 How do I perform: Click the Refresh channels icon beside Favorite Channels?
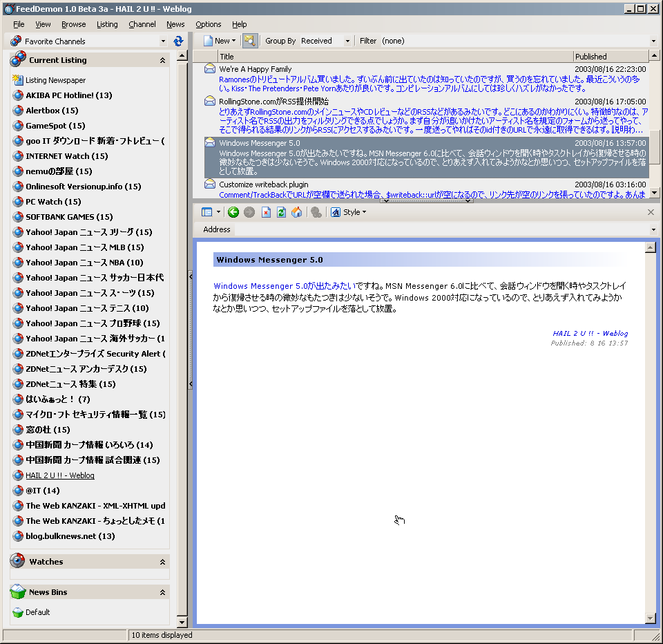178,41
